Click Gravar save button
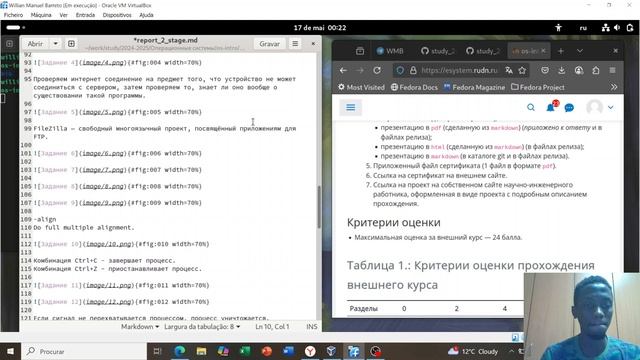Screen dimensions: 640x360 pos(269,44)
